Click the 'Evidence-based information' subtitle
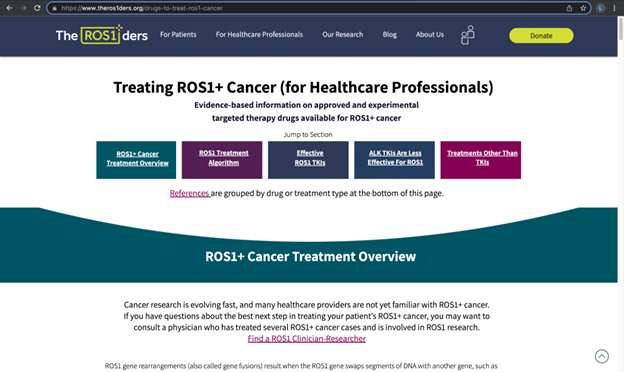 306,111
